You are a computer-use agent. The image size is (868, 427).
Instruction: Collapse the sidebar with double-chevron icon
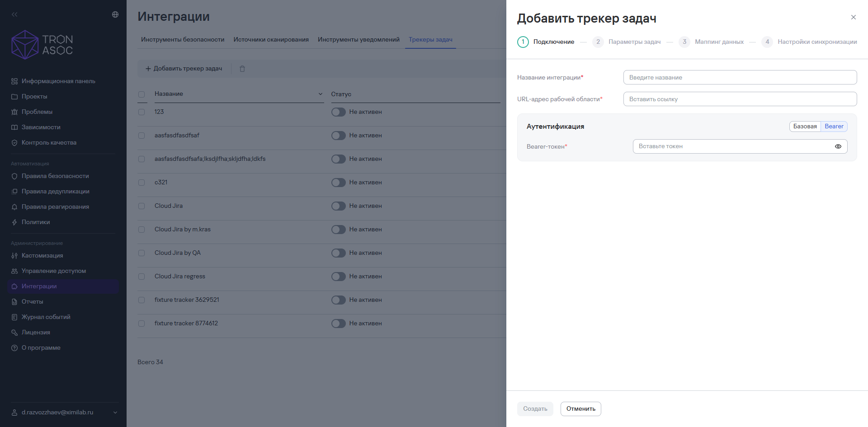pos(14,14)
